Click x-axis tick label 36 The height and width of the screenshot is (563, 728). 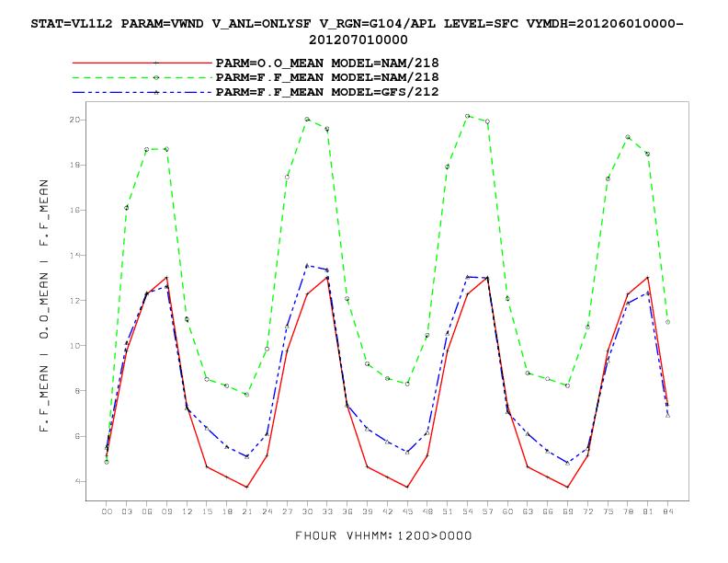point(347,511)
